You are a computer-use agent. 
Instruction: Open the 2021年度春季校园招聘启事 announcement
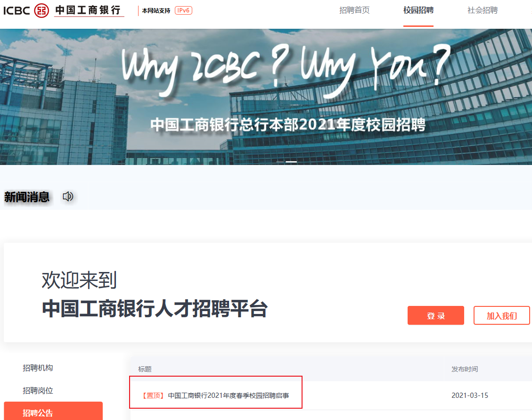click(x=229, y=395)
